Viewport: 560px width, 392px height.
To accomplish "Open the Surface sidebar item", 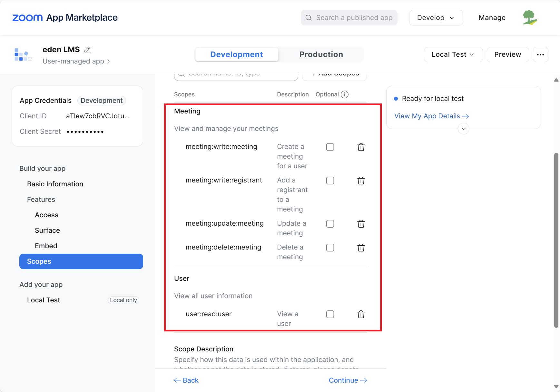I will coord(47,230).
